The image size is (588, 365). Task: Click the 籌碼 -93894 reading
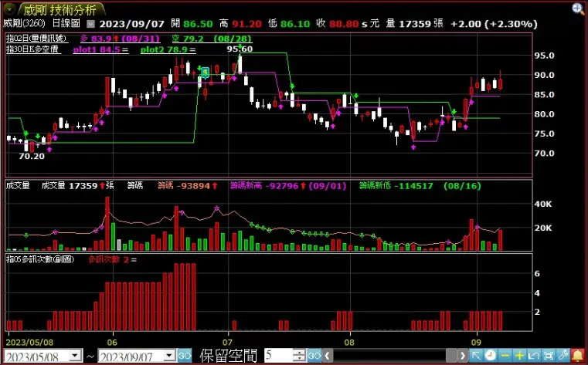(188, 186)
